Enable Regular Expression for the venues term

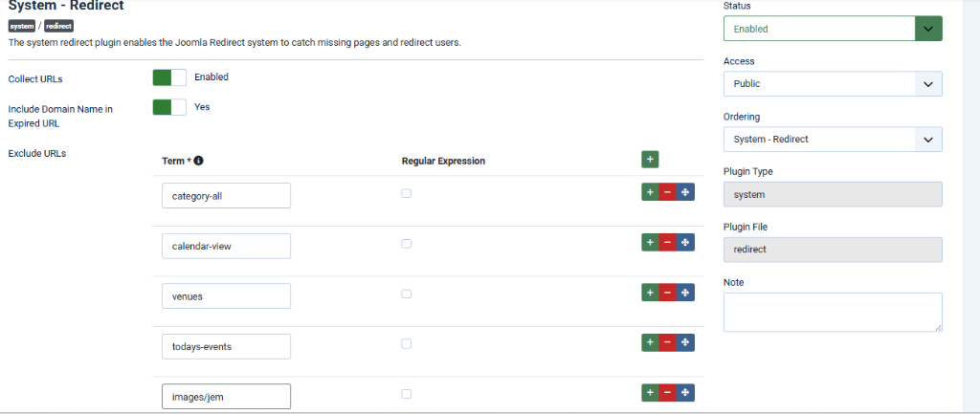point(406,294)
